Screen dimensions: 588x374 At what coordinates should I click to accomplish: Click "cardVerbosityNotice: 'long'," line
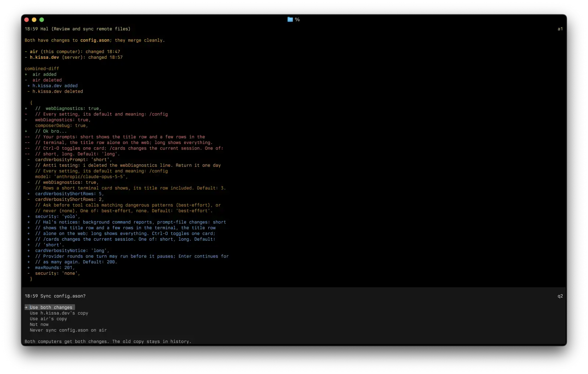tap(68, 251)
